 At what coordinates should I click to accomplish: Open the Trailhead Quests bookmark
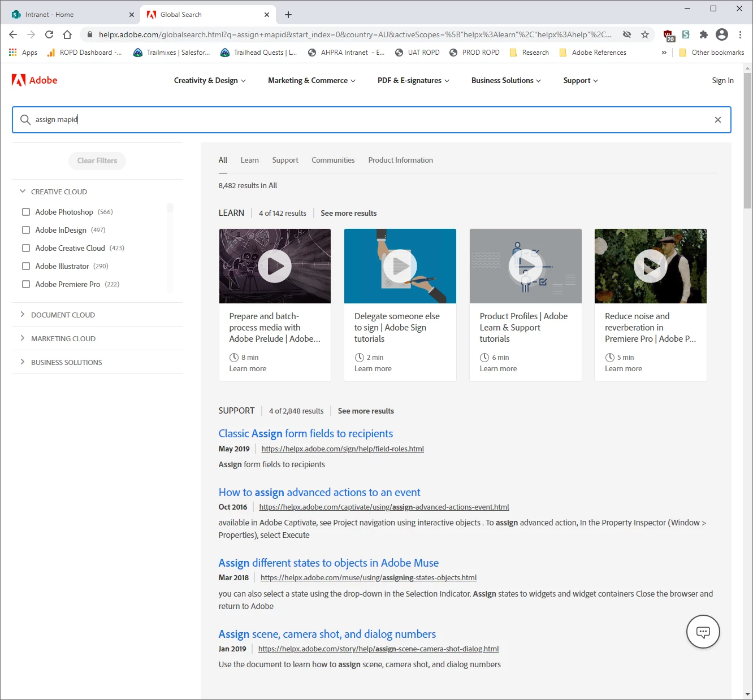coord(259,53)
